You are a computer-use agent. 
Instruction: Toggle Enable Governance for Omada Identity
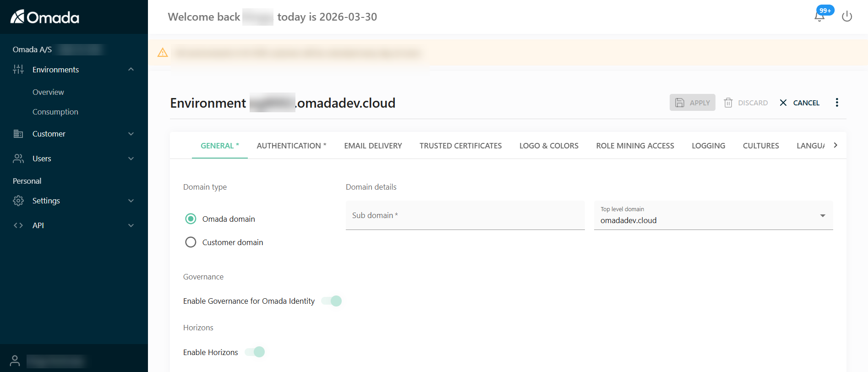pos(332,301)
